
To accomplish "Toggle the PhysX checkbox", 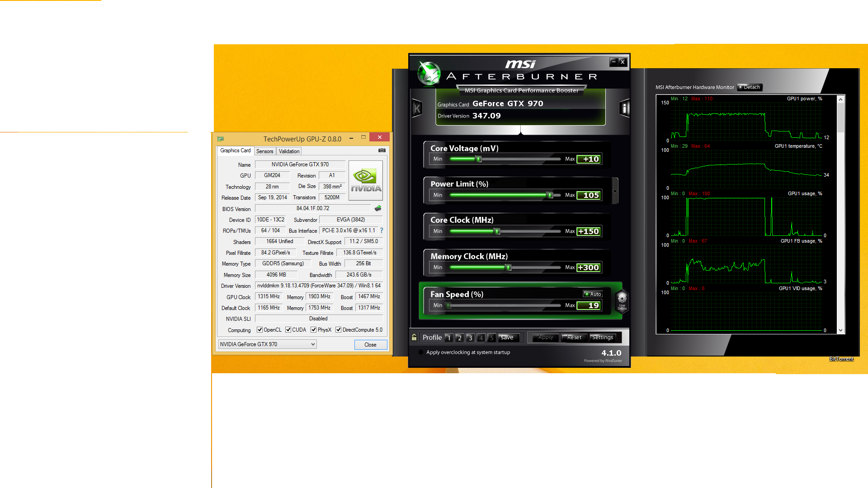I will [313, 330].
